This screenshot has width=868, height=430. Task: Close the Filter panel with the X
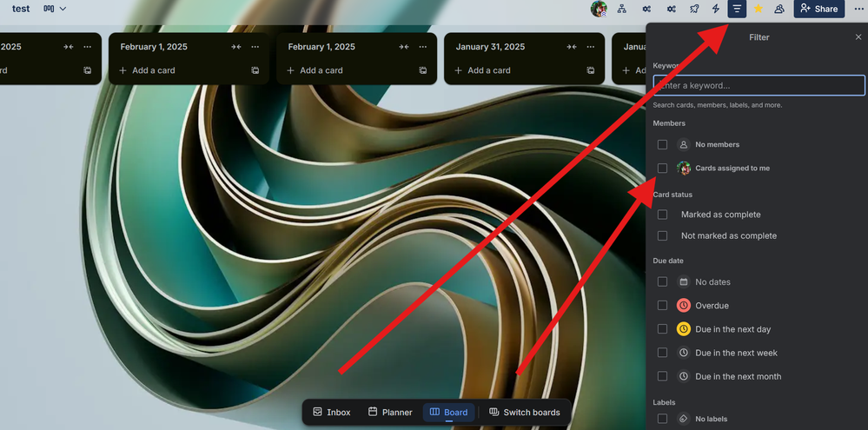858,37
